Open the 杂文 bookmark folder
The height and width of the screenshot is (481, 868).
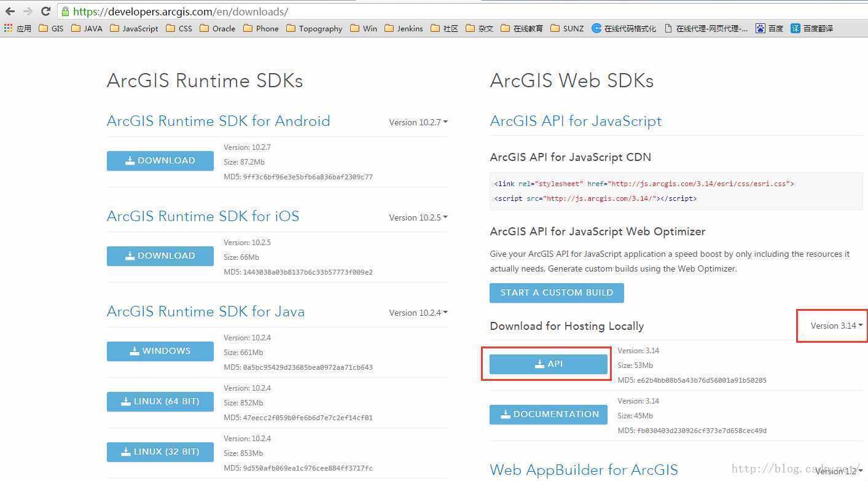(x=480, y=28)
